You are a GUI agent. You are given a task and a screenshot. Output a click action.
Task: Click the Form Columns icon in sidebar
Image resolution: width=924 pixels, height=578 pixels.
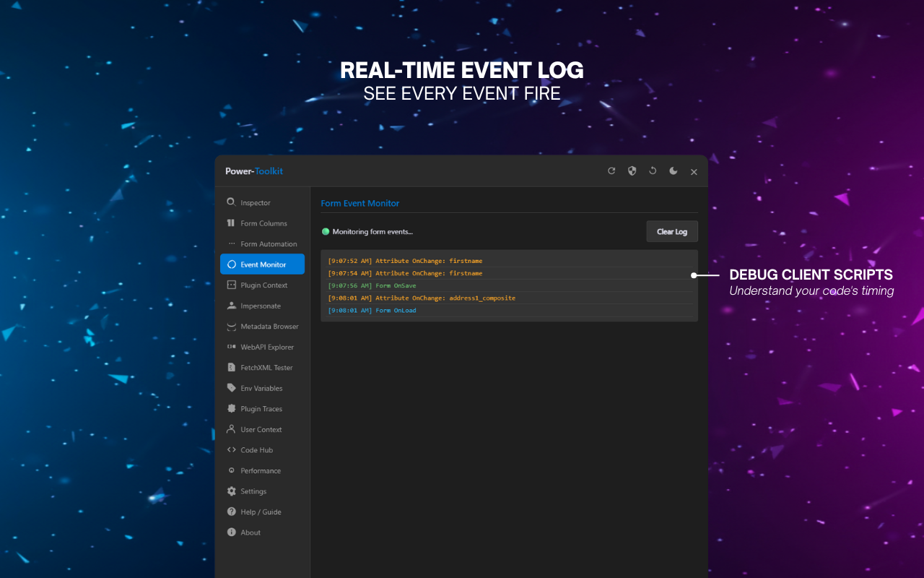[231, 223]
